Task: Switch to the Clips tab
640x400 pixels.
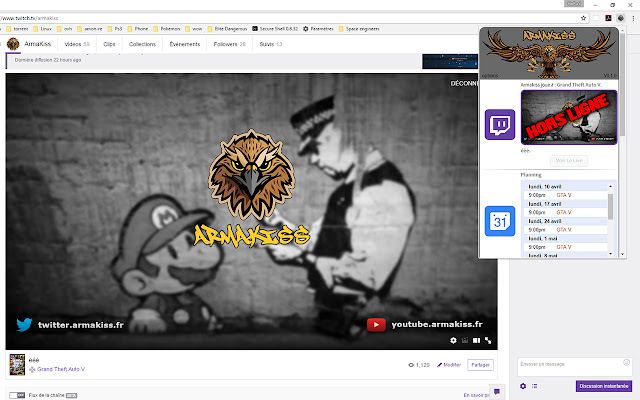Action: [x=109, y=44]
